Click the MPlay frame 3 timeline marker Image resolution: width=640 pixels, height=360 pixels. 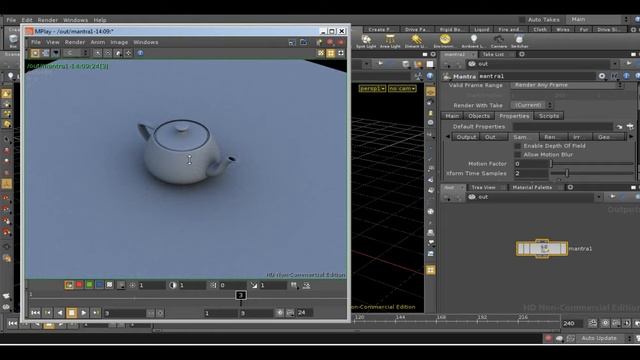click(241, 295)
